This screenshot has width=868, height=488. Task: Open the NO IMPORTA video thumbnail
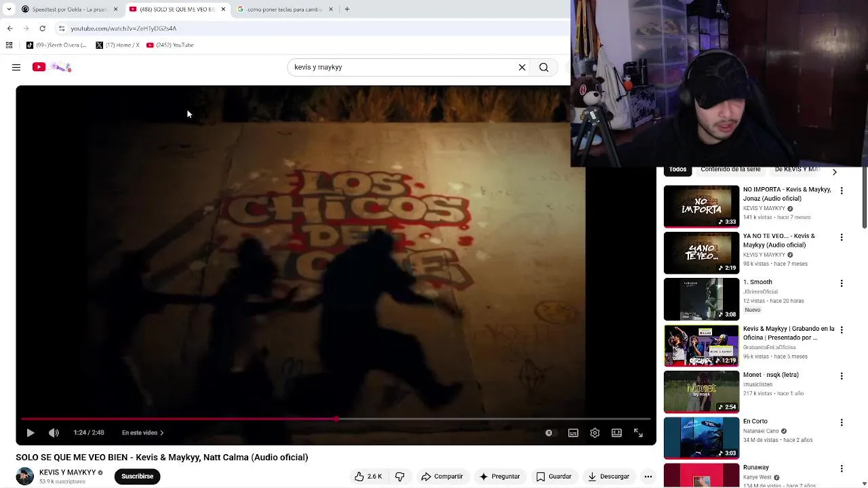click(701, 207)
